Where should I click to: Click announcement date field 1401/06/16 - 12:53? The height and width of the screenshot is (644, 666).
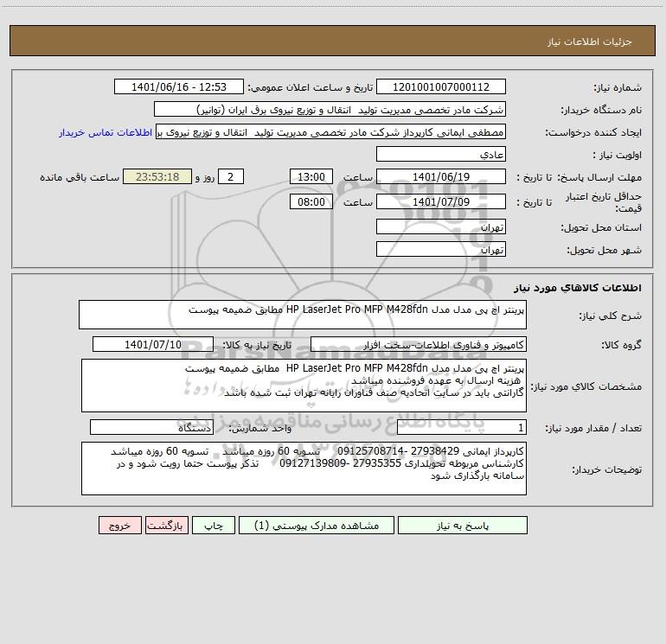click(179, 86)
